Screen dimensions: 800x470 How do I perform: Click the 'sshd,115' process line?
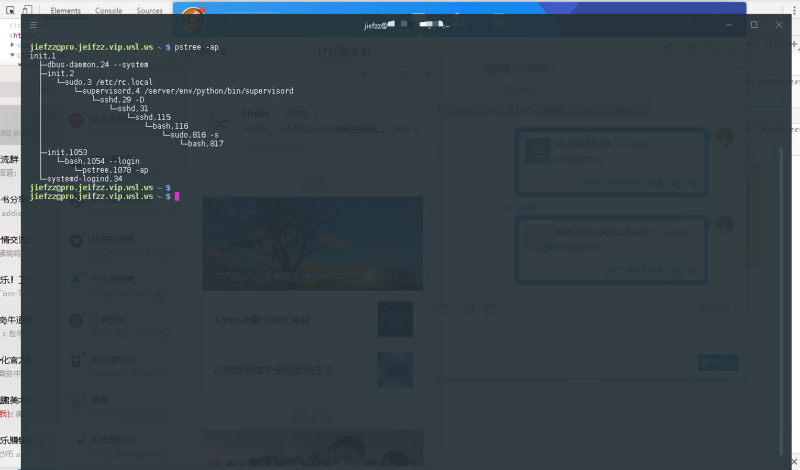tap(153, 117)
